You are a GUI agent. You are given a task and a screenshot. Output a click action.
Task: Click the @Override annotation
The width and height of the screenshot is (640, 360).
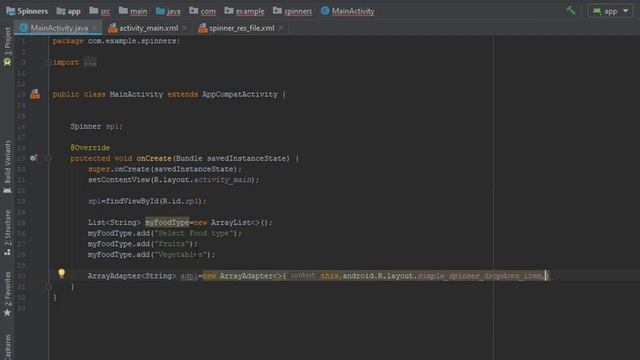click(90, 147)
